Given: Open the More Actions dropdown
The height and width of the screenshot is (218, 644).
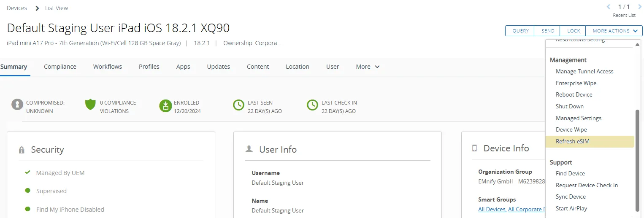Looking at the screenshot, I should click(x=614, y=31).
